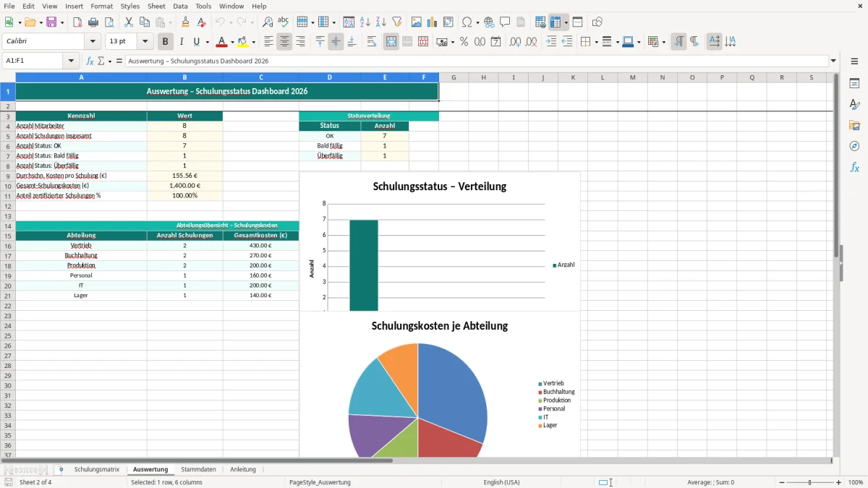The image size is (868, 488).
Task: Toggle Center Vertically alignment
Action: pyautogui.click(x=336, y=42)
